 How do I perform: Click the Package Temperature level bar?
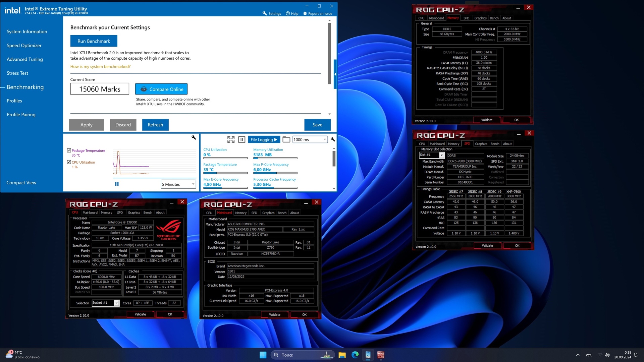[225, 173]
